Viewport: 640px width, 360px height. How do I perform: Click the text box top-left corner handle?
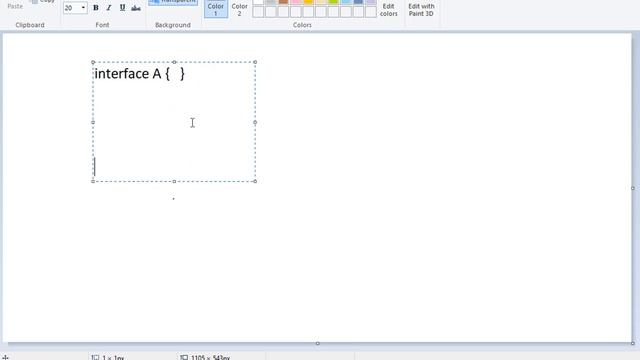tap(93, 62)
